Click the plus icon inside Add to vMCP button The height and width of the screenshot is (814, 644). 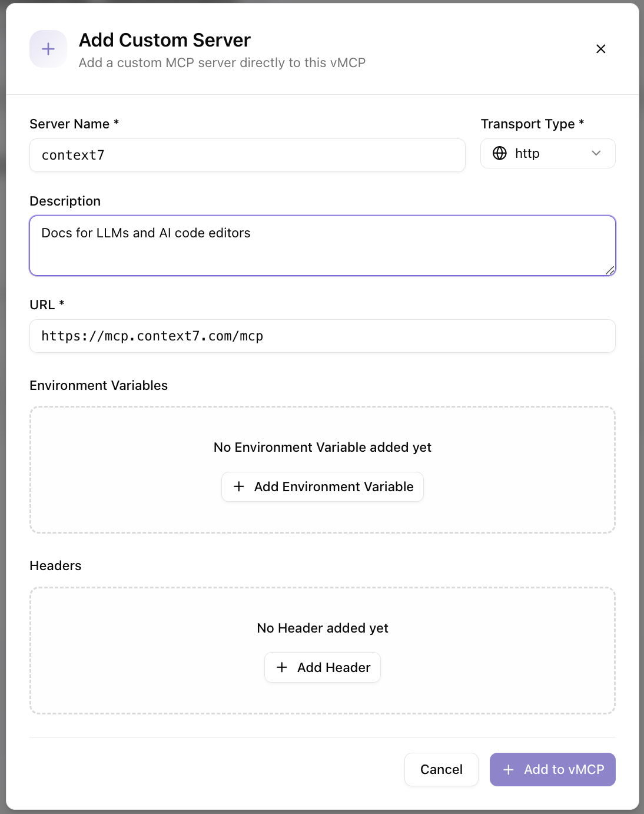509,769
